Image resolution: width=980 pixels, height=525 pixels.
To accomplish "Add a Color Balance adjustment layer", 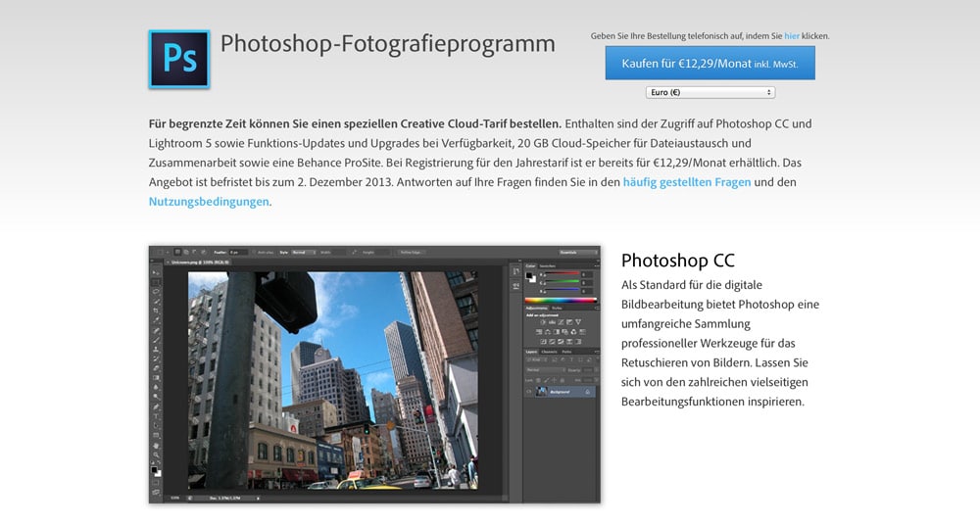I will tap(548, 332).
